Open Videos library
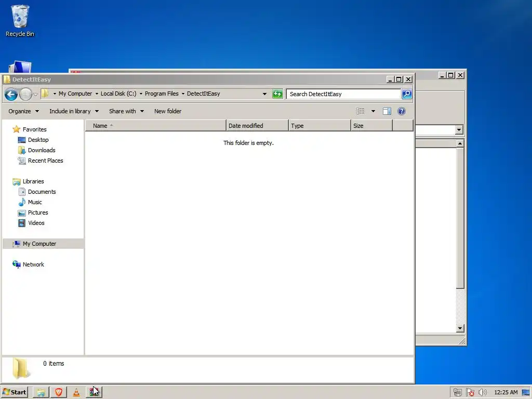The height and width of the screenshot is (399, 532). (36, 223)
